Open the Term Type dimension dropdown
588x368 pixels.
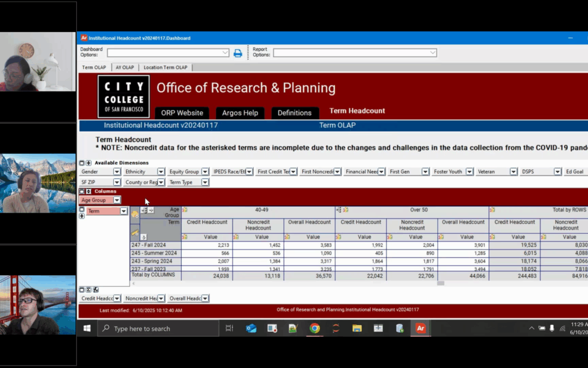coord(205,182)
